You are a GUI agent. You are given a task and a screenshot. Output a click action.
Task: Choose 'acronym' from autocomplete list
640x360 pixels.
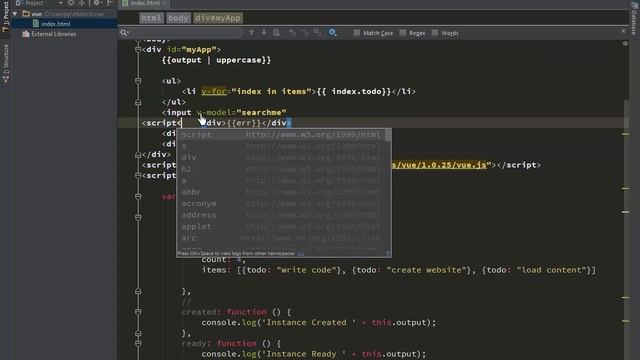pos(282,203)
